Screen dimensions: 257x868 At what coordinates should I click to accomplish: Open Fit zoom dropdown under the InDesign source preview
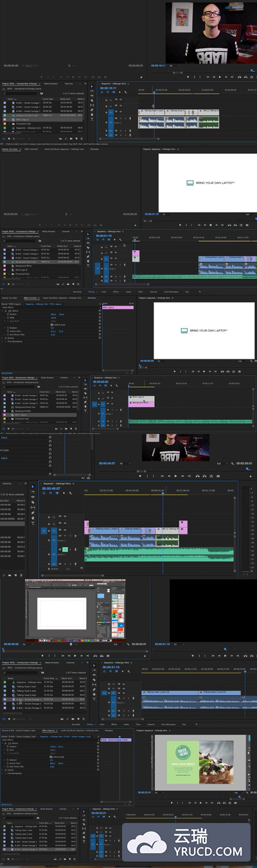(28, 644)
